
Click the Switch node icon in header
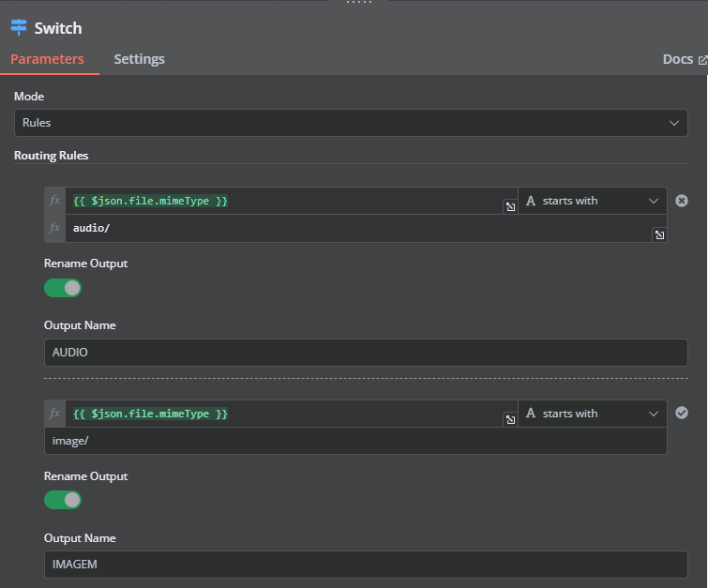(19, 27)
